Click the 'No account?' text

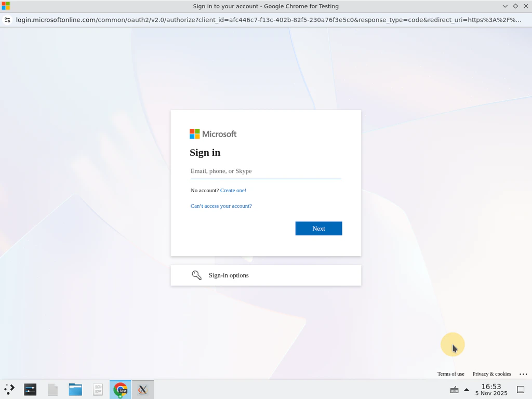[205, 190]
